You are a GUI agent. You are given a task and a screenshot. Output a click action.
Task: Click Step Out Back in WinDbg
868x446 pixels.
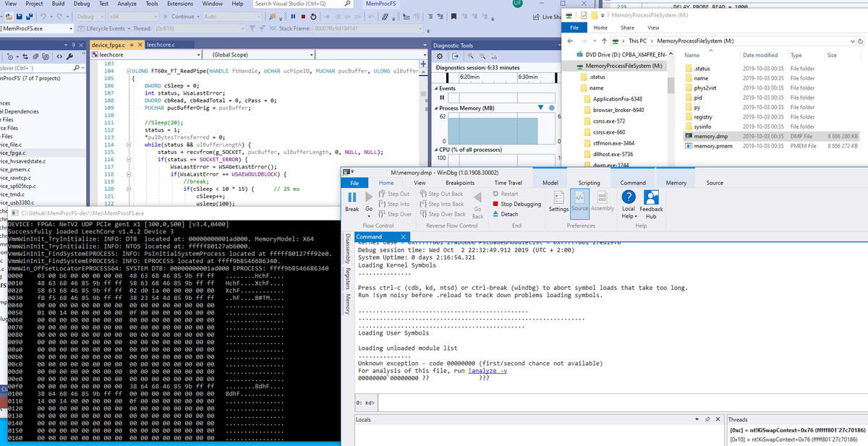coord(442,194)
